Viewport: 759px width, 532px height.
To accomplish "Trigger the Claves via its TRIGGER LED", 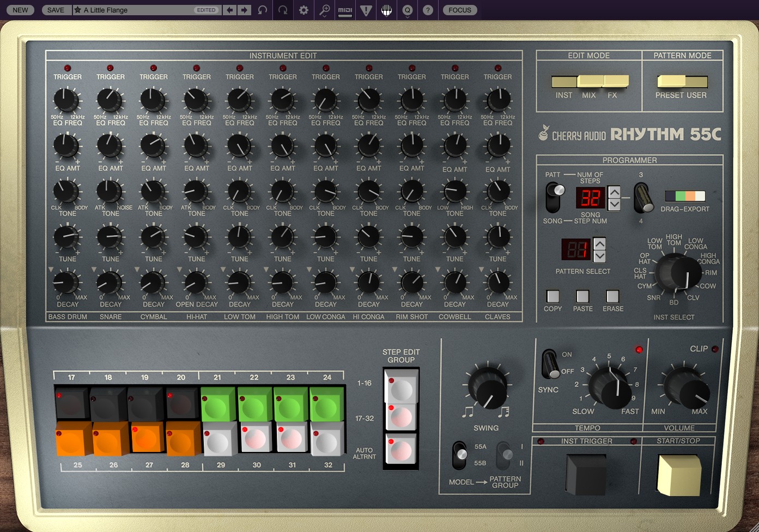I will [x=497, y=68].
